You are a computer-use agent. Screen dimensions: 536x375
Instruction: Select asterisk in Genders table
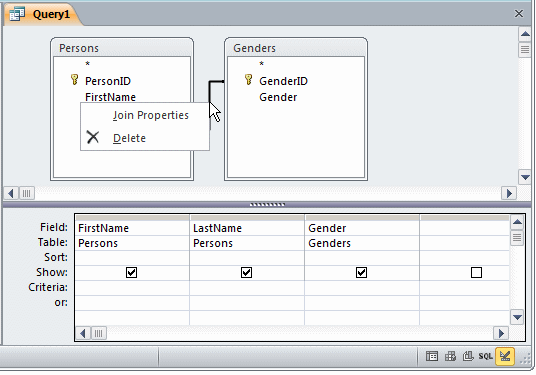[262, 64]
